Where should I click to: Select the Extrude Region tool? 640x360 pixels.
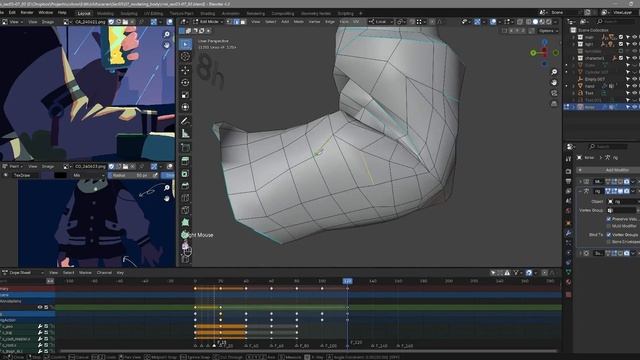(185, 161)
